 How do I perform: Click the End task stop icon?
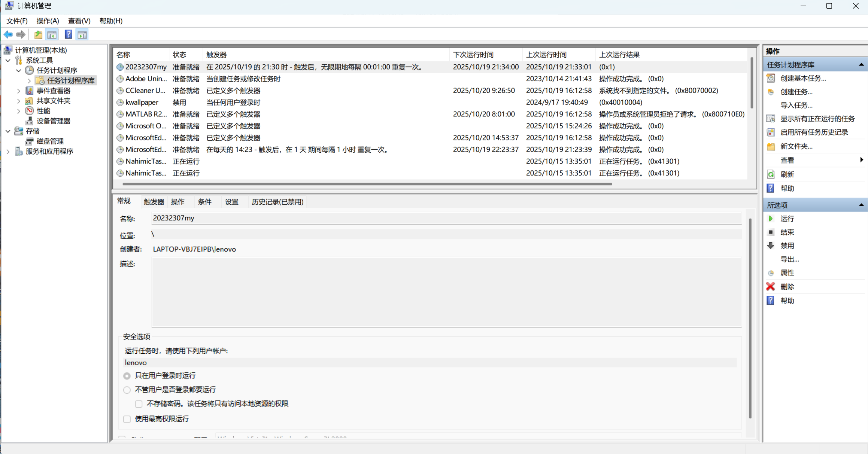[771, 232]
